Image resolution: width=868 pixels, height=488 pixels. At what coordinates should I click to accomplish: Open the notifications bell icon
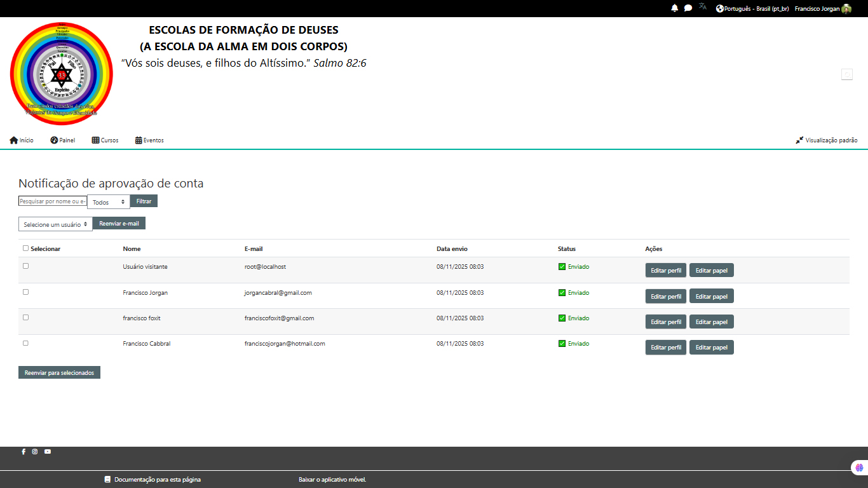click(x=674, y=8)
